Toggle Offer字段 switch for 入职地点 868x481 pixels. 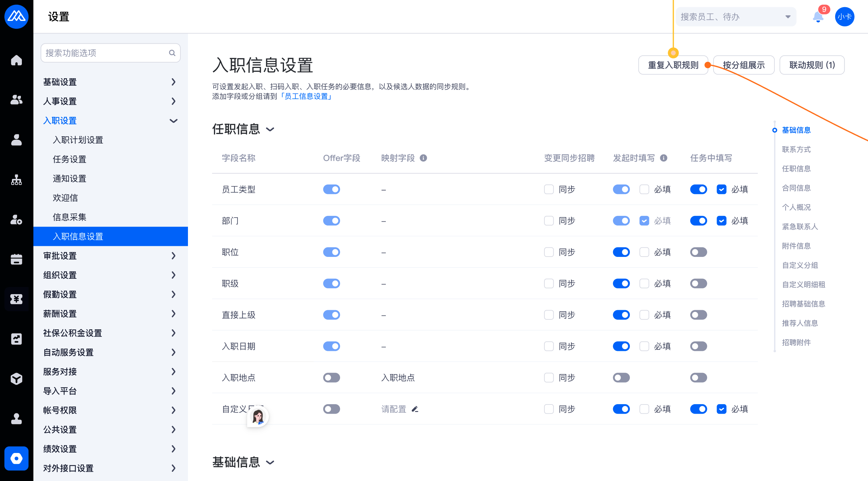tap(331, 377)
